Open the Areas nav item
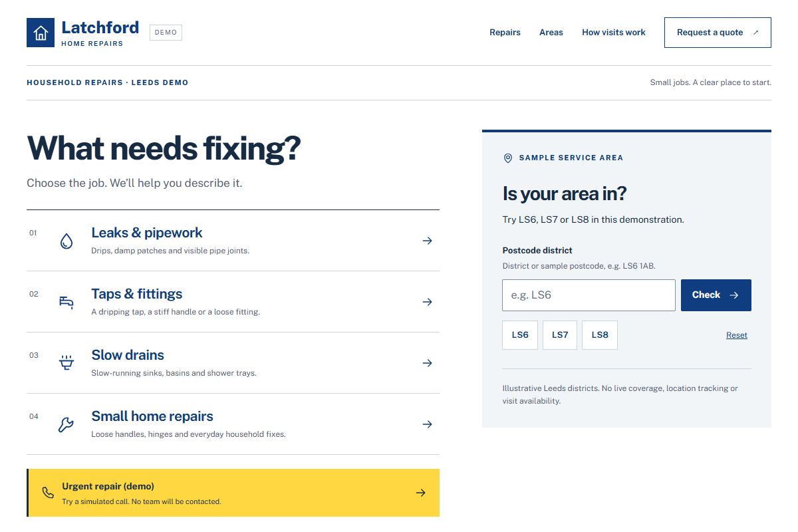This screenshot has width=798, height=532. point(551,33)
